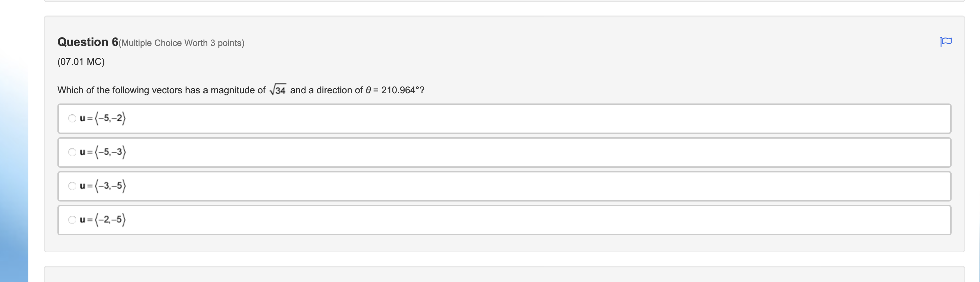The image size is (980, 282).
Task: Click the card edge above Question 6
Action: pos(495,2)
